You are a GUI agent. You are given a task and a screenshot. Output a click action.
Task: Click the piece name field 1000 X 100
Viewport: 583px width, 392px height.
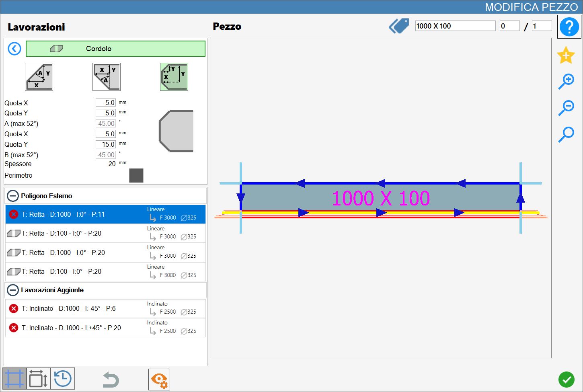click(x=455, y=26)
